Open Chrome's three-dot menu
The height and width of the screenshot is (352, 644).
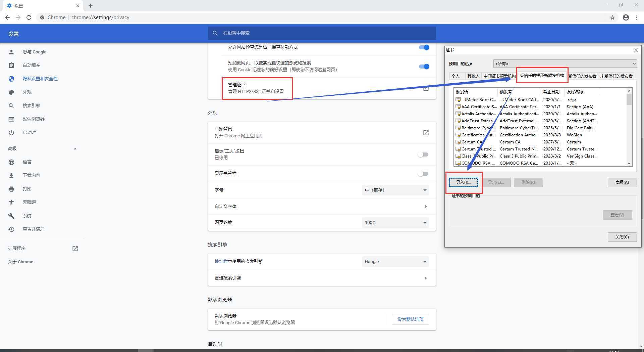pos(637,17)
